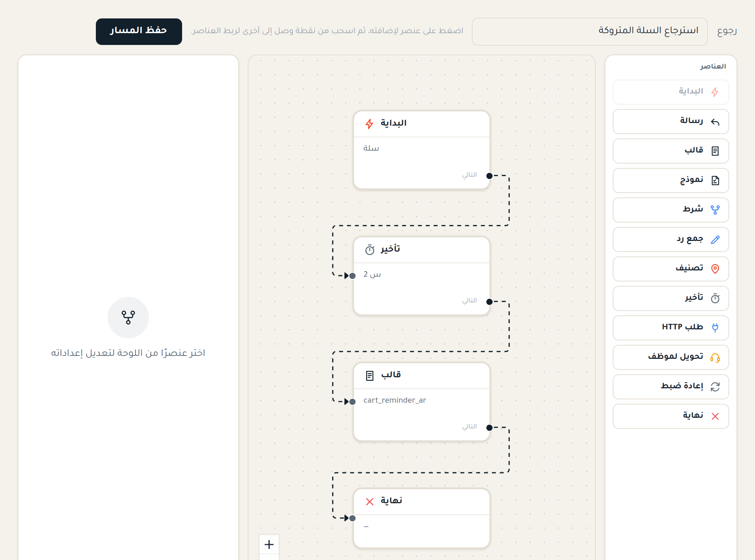Click the instructions hint text beside save button
Image resolution: width=755 pixels, height=560 pixels.
(327, 31)
